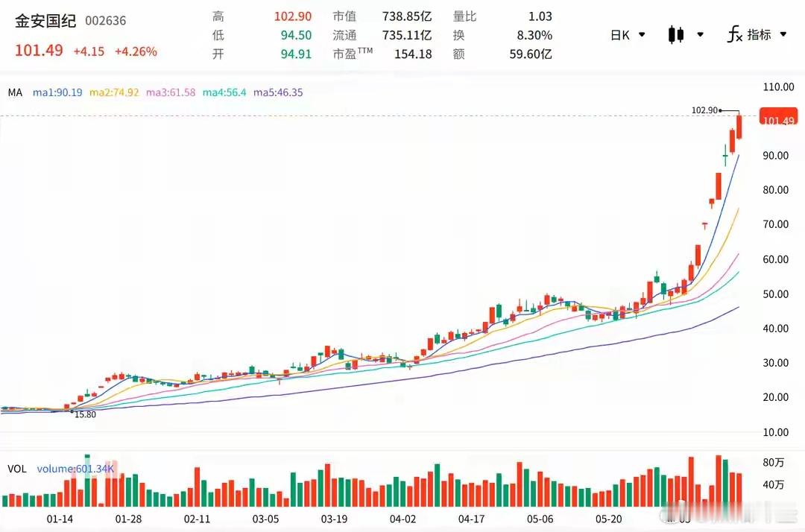Click turnover amount 59.60亿
The width and height of the screenshot is (805, 532).
click(531, 54)
